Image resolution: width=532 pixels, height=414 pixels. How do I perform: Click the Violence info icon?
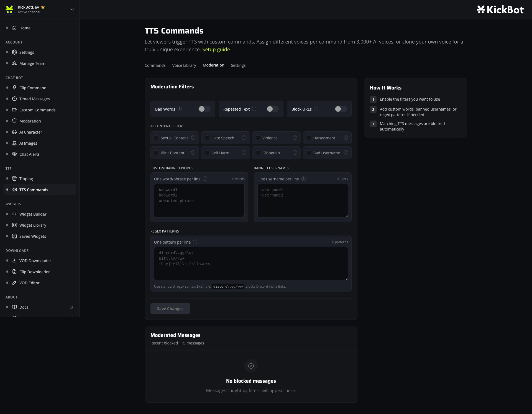click(295, 138)
